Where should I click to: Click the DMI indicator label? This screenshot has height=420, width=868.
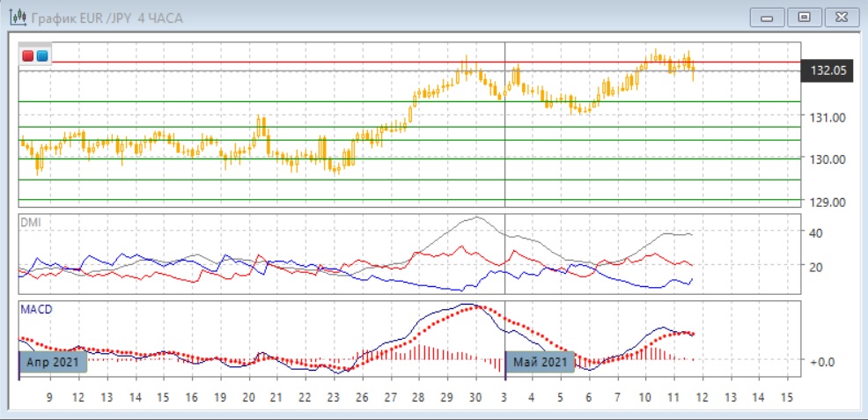pyautogui.click(x=30, y=224)
